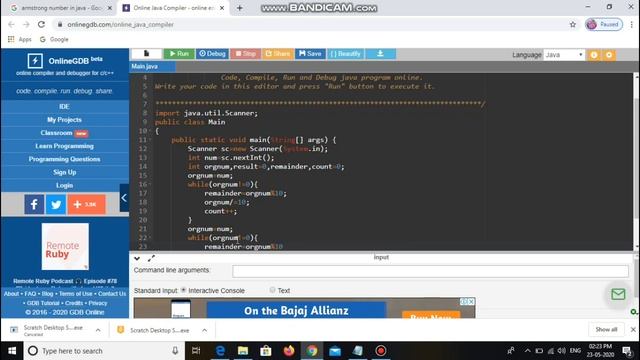Select the Interactive Console radio button
The width and height of the screenshot is (640, 360).
[183, 290]
